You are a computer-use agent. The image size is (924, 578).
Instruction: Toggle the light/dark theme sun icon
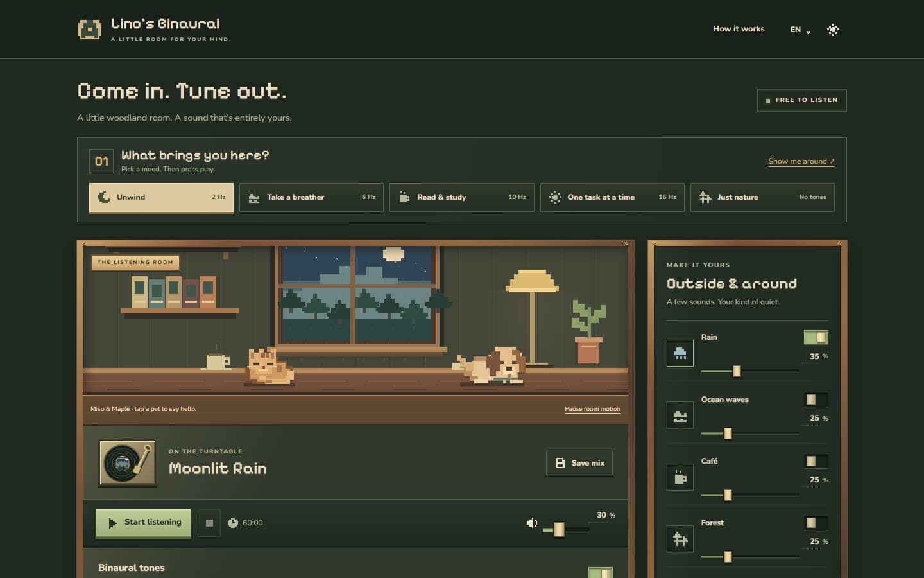(833, 30)
